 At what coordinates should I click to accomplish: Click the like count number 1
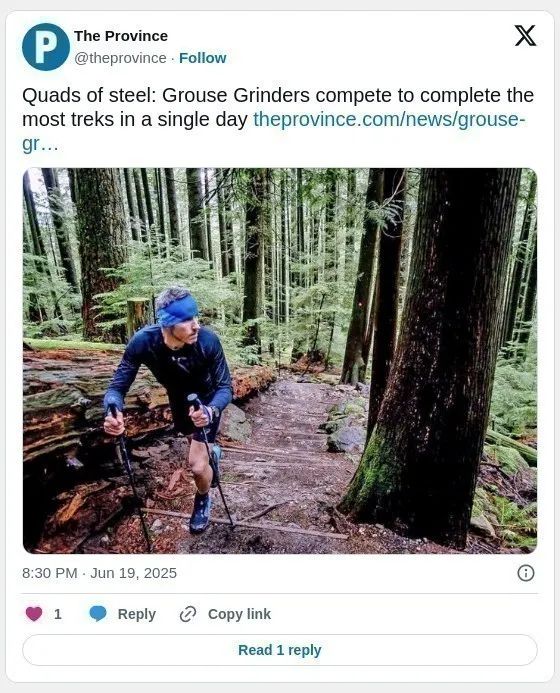point(57,614)
